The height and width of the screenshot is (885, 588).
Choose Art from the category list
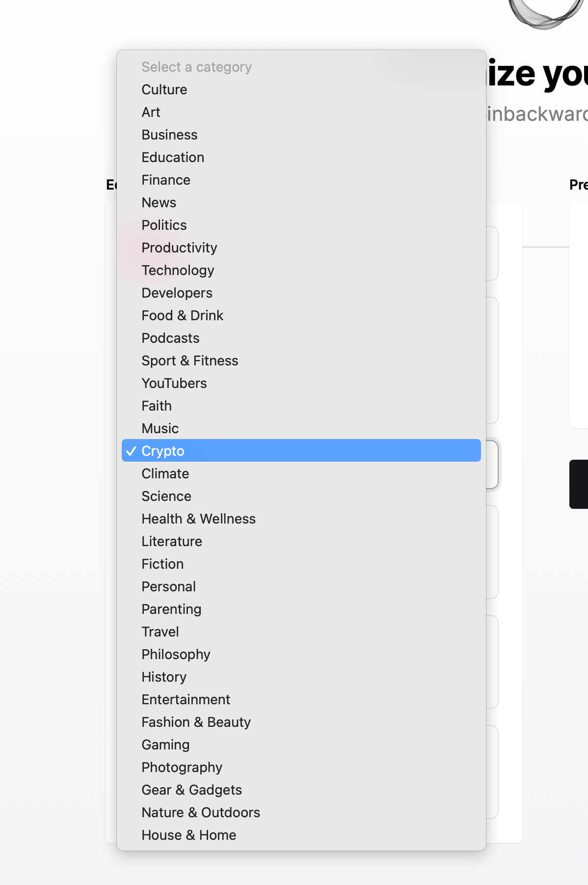point(301,112)
